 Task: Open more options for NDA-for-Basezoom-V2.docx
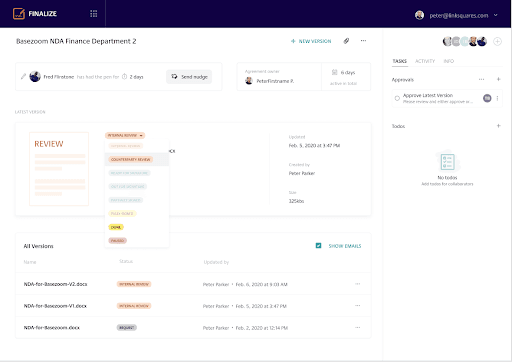[x=358, y=284]
